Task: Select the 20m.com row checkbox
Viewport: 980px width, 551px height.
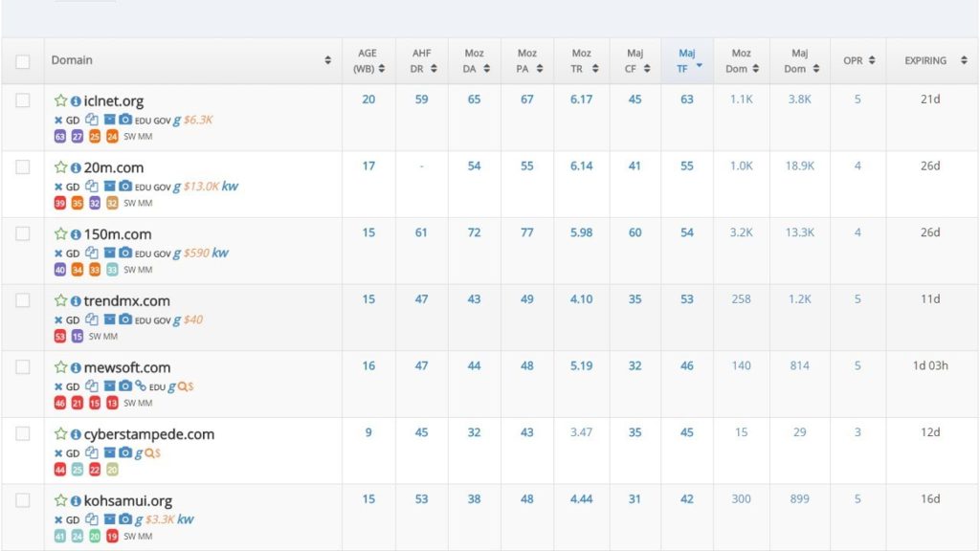Action: point(23,166)
